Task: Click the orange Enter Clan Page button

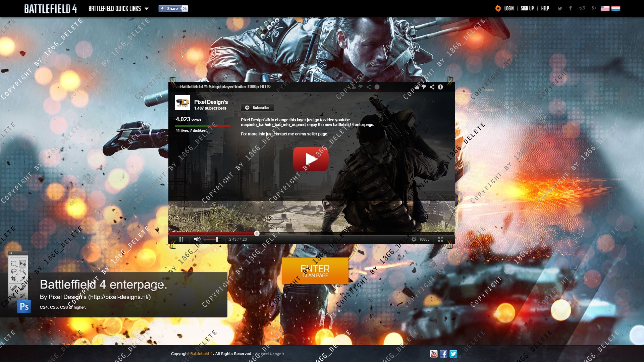Action: 315,271
